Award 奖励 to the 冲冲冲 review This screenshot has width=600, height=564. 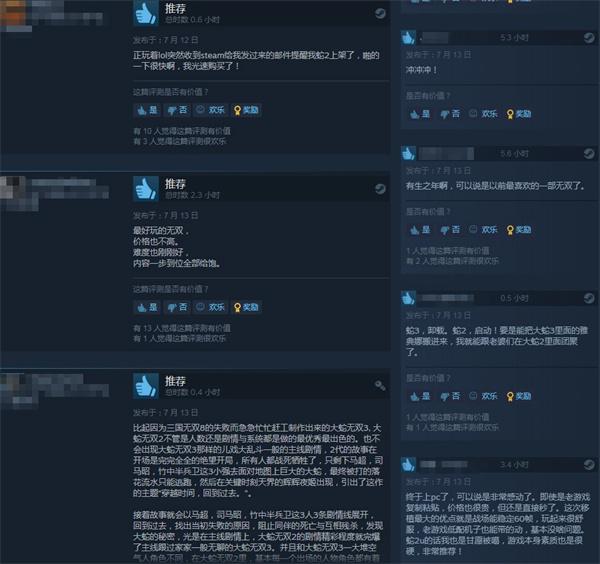coord(519,114)
